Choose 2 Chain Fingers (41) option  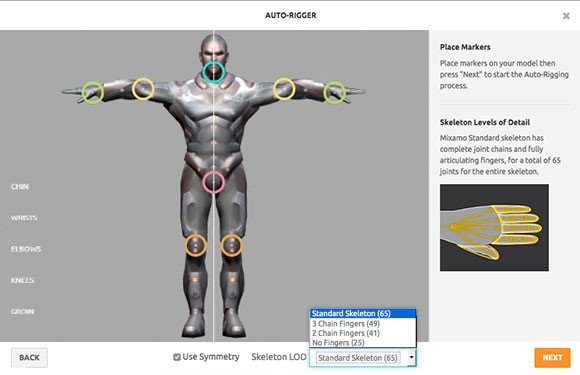click(x=363, y=333)
